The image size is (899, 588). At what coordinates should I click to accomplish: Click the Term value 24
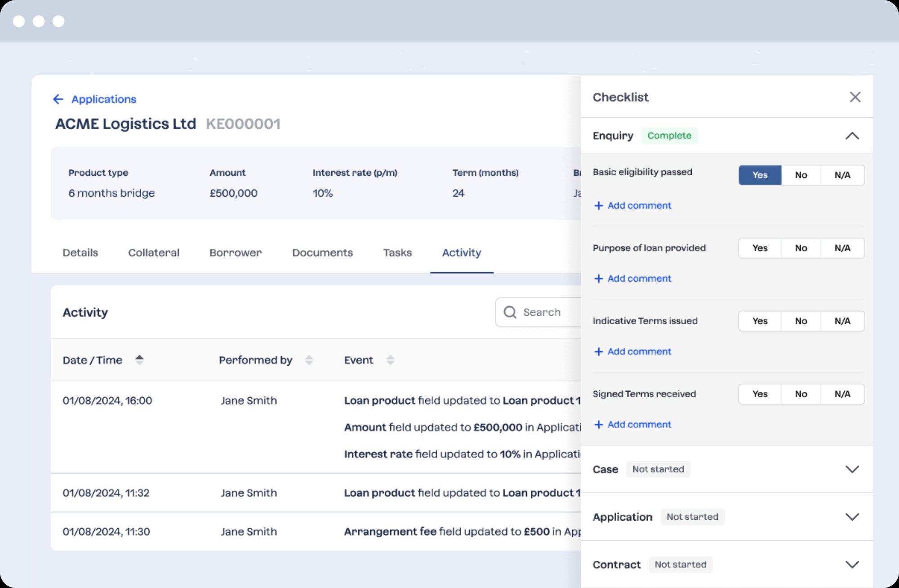click(458, 193)
